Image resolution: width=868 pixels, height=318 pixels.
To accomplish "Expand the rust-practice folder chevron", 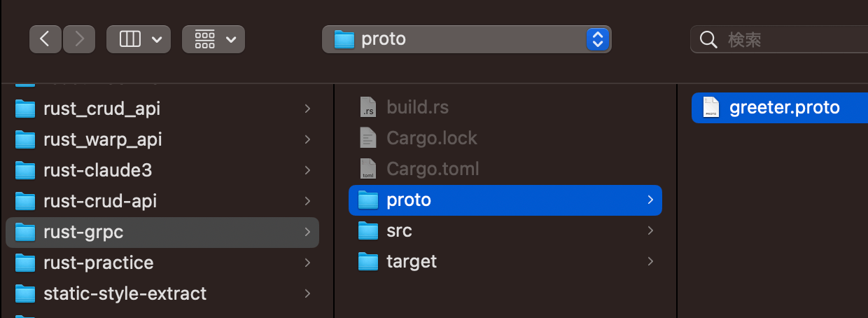I will [307, 263].
